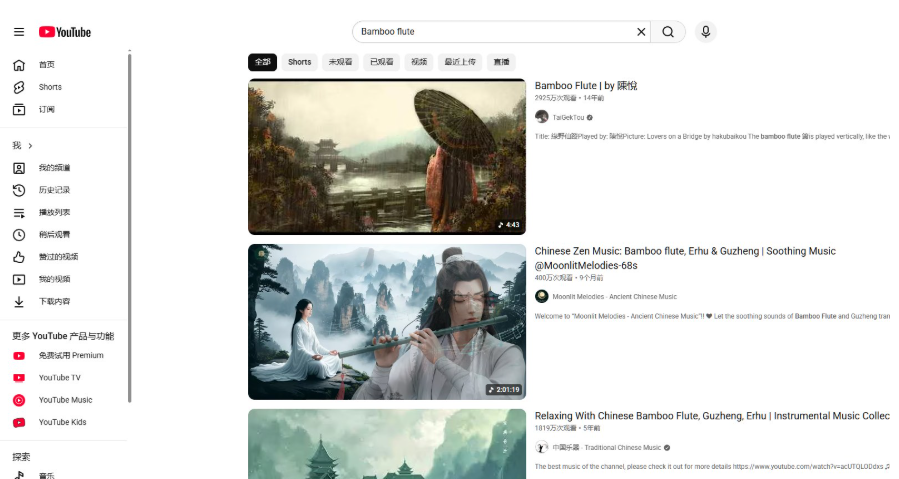899x479 pixels.
Task: Click Moonlit Melodies channel avatar
Action: click(542, 297)
